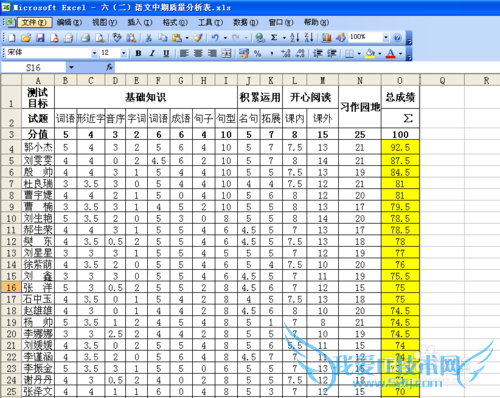The width and height of the screenshot is (500, 398).
Task: Activate the Format Painter brush
Action: click(198, 38)
